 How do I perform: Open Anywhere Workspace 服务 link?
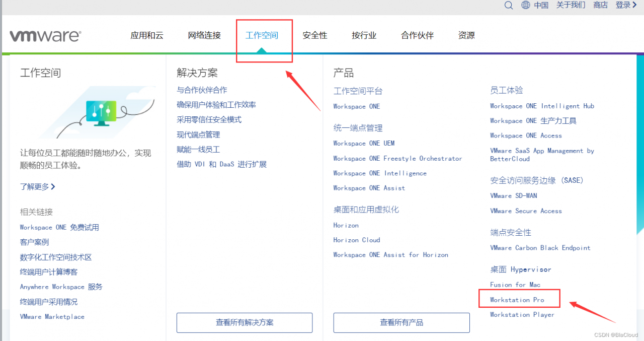point(61,287)
